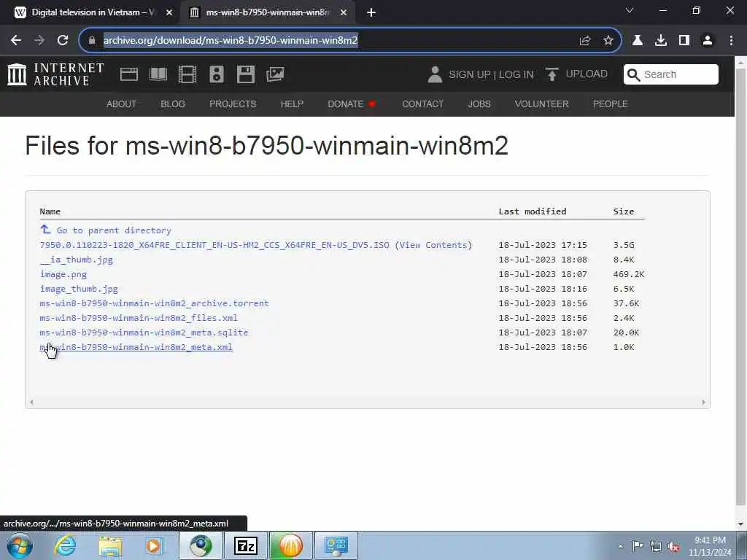747x560 pixels.
Task: Open the CONTACT menu item
Action: (x=422, y=104)
